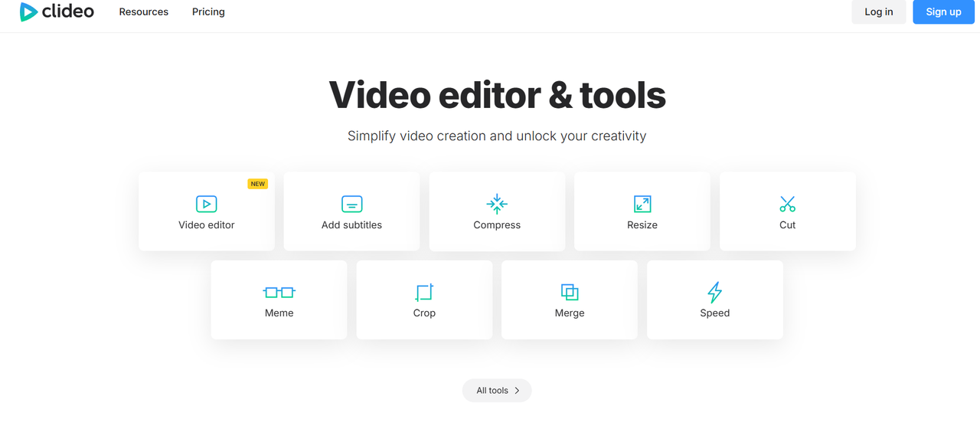Click the Crop label text

point(424,313)
